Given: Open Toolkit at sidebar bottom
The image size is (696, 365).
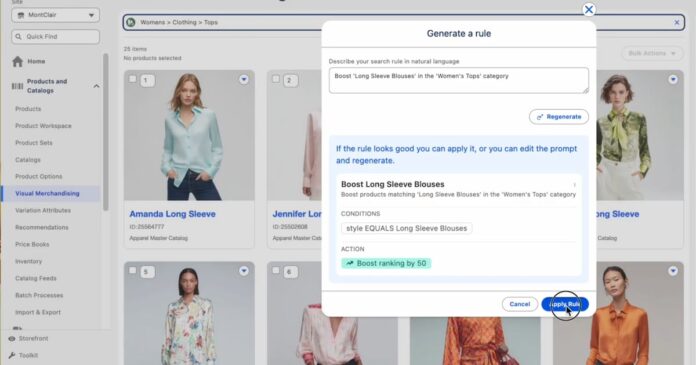Looking at the screenshot, I should [x=28, y=355].
